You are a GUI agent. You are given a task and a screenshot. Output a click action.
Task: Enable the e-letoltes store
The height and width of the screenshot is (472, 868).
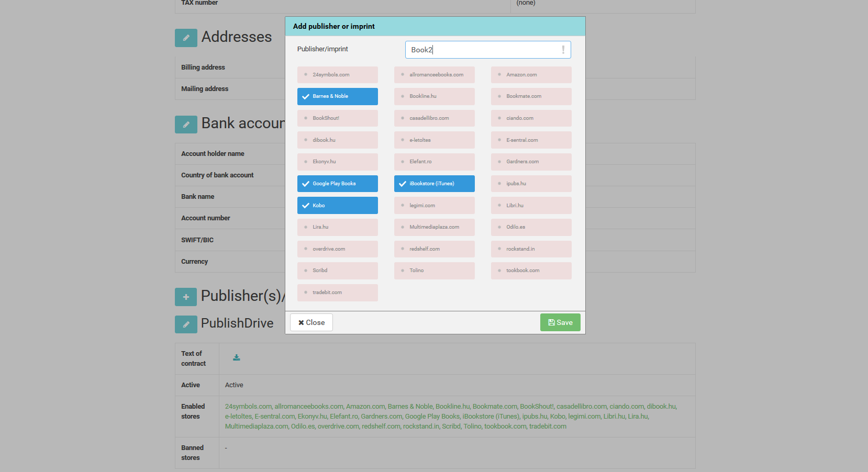point(435,140)
